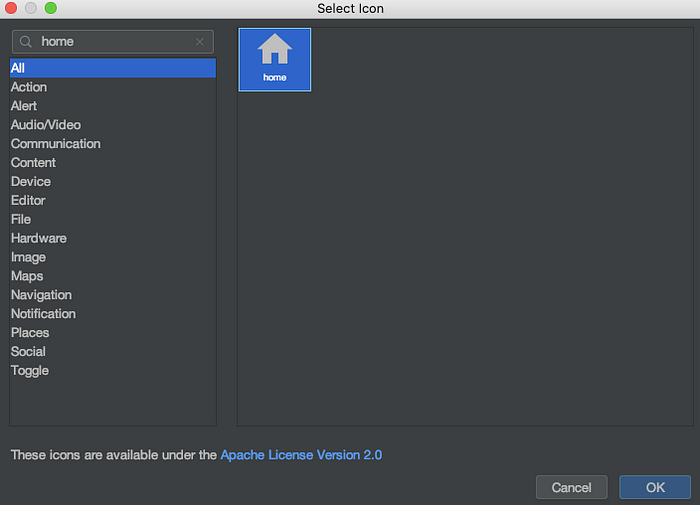The image size is (700, 505).
Task: Show the Device category icons
Action: click(113, 181)
